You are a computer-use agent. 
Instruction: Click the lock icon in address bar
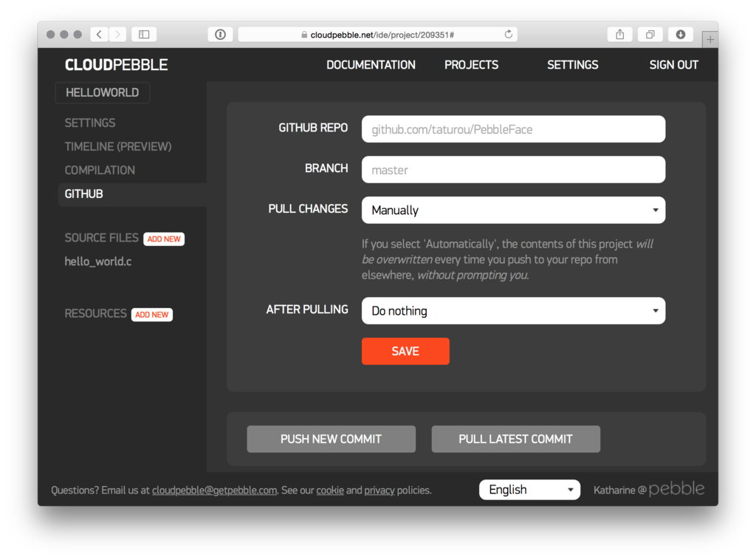[304, 35]
